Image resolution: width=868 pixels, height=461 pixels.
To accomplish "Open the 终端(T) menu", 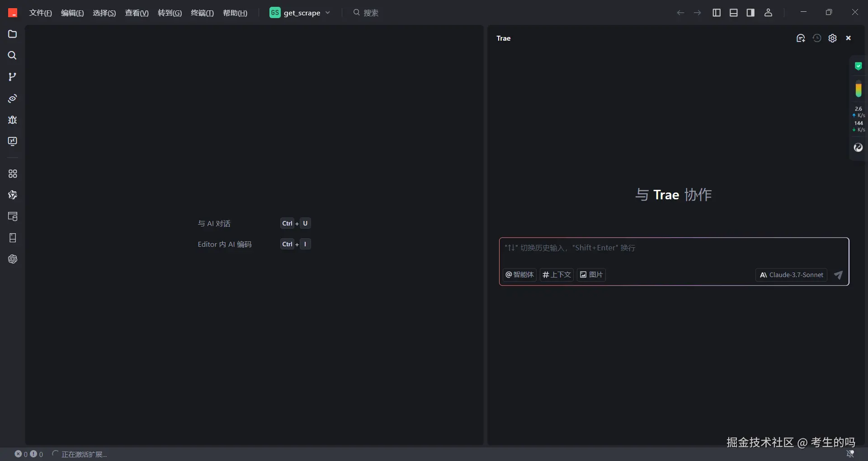I will click(x=203, y=13).
